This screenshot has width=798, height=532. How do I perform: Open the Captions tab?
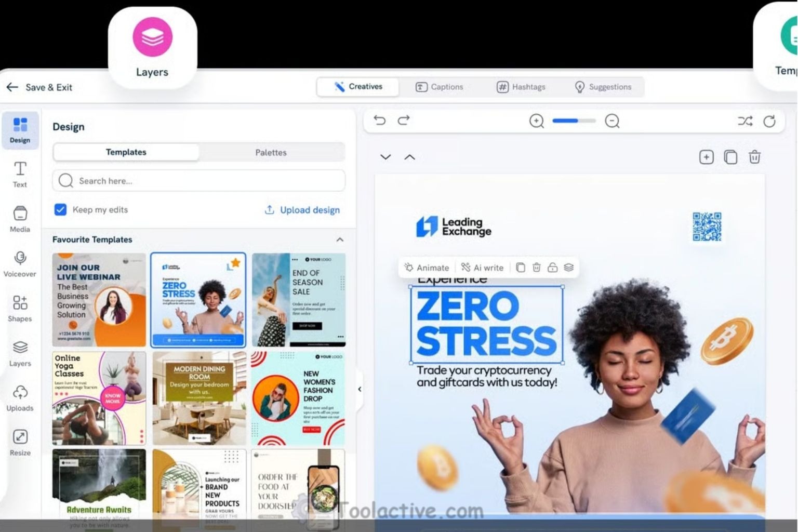coord(439,87)
